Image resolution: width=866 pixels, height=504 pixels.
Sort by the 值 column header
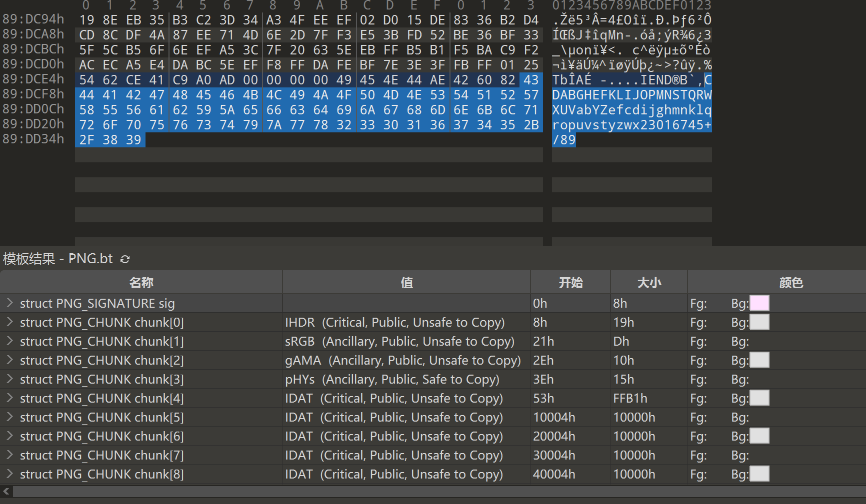click(x=406, y=283)
